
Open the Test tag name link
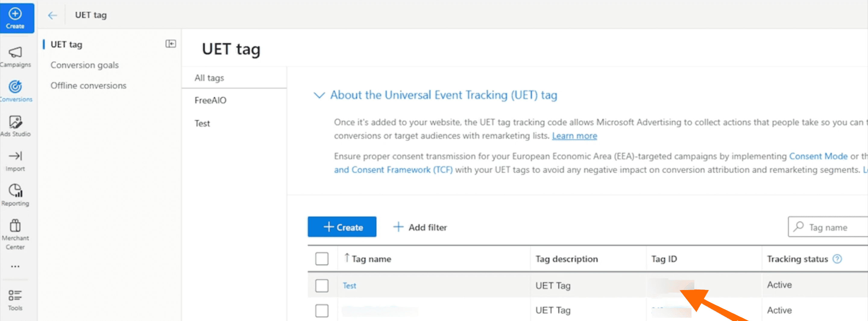tap(349, 286)
